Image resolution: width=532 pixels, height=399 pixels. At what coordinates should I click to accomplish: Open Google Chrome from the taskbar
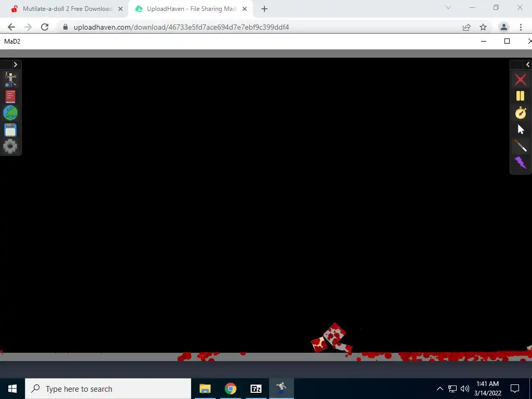pyautogui.click(x=230, y=389)
